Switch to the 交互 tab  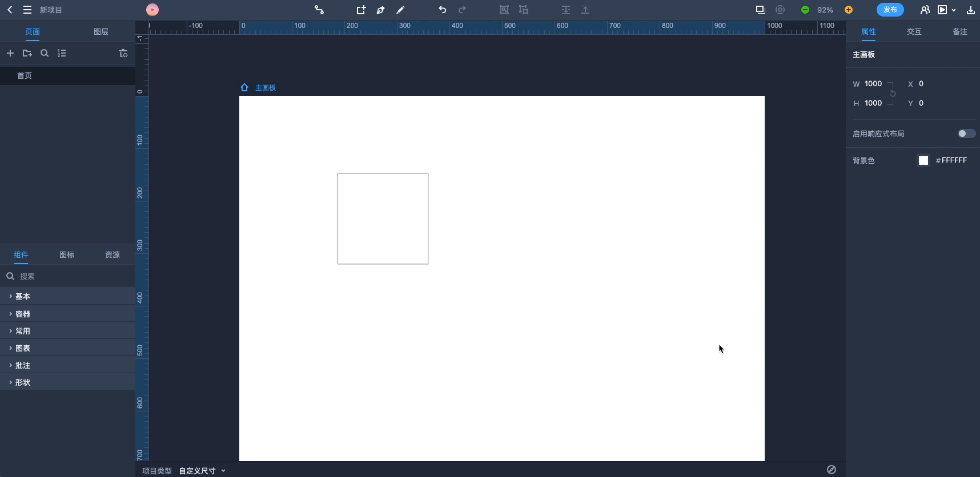914,31
